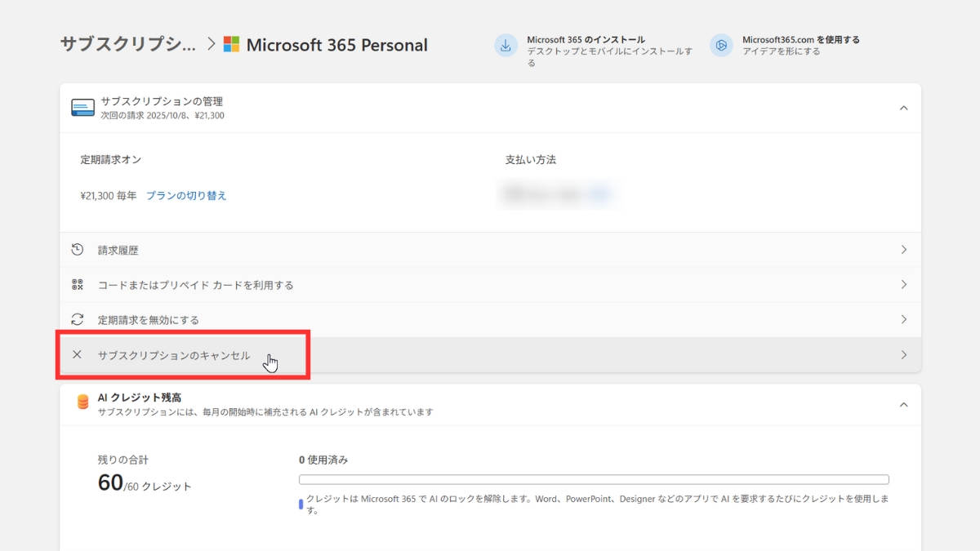Open the prepaid card row chevron
The height and width of the screenshot is (551, 980).
click(903, 285)
